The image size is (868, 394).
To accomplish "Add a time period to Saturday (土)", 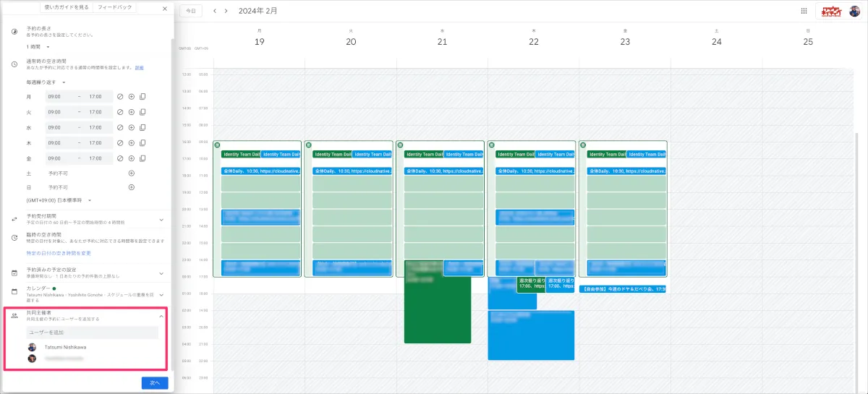I will (132, 174).
